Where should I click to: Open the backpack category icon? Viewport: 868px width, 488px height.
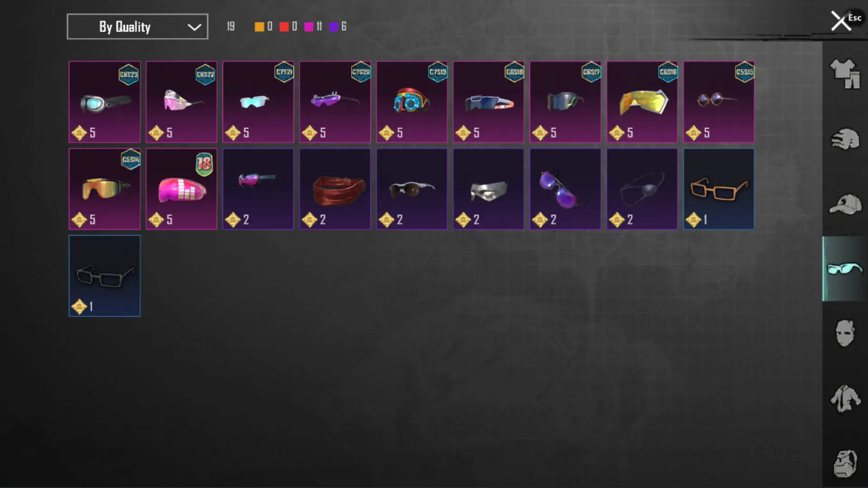click(x=845, y=463)
